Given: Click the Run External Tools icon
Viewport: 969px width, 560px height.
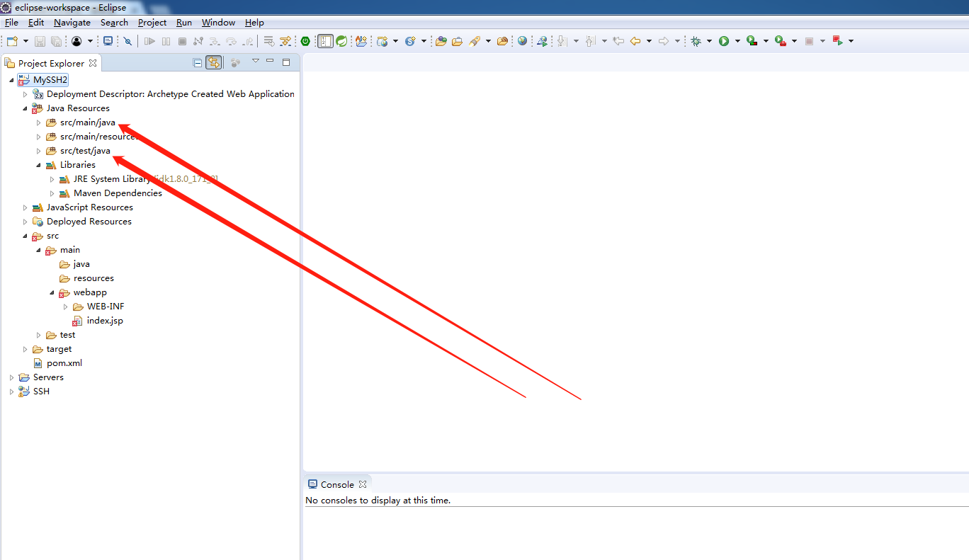Looking at the screenshot, I should pos(781,41).
